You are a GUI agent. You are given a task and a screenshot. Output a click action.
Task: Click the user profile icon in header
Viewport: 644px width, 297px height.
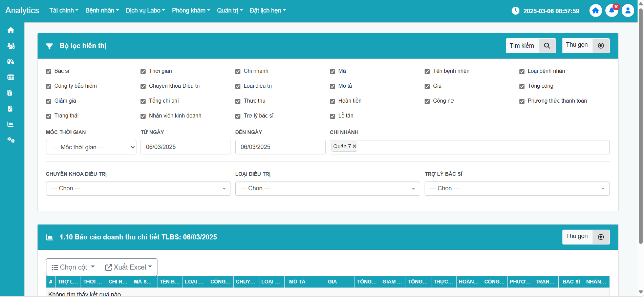[x=628, y=11]
